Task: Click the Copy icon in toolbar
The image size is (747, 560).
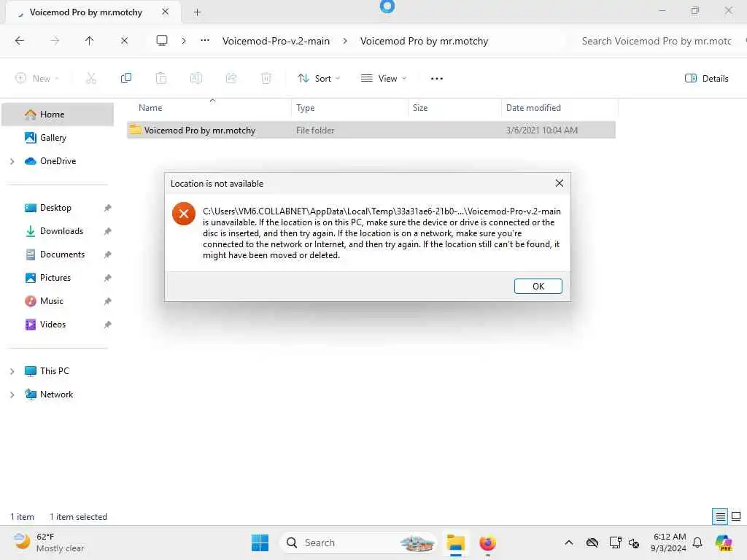Action: pyautogui.click(x=125, y=78)
